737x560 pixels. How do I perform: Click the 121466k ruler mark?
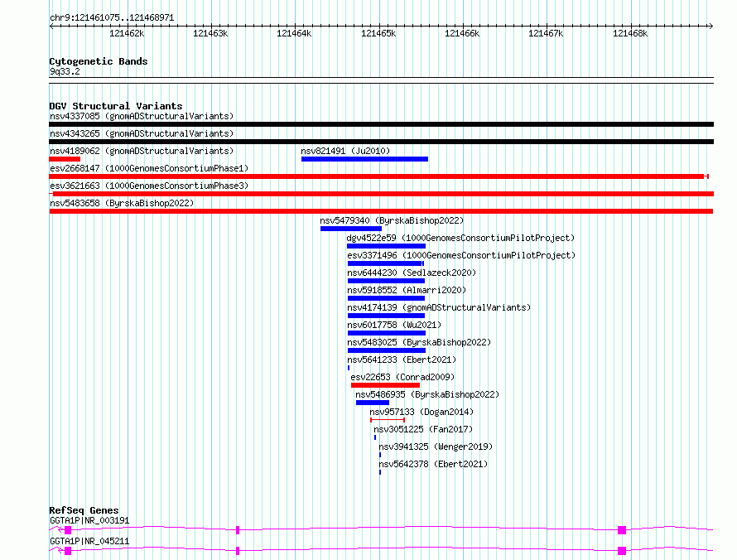pyautogui.click(x=463, y=33)
